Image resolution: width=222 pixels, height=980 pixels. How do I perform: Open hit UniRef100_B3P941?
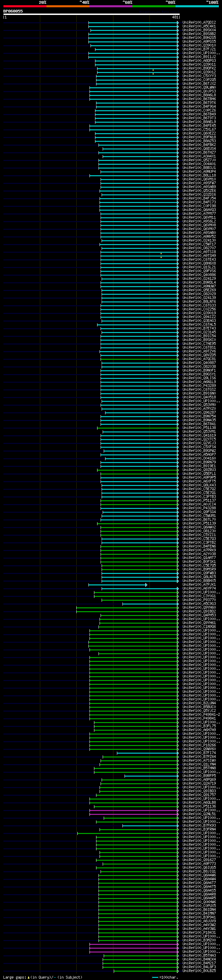click(x=199, y=917)
